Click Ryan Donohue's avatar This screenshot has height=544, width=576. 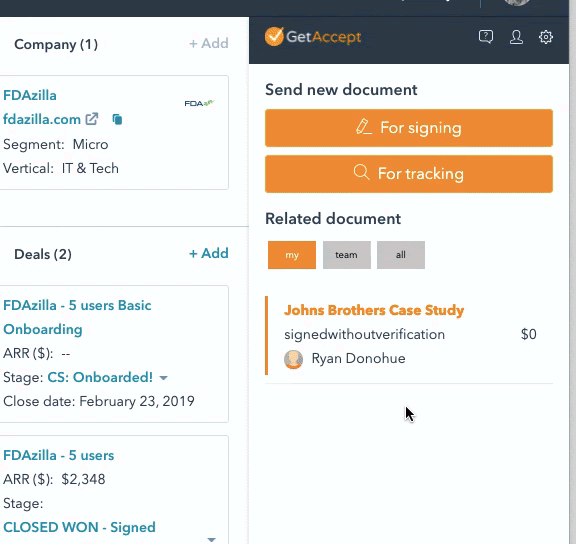pyautogui.click(x=294, y=359)
